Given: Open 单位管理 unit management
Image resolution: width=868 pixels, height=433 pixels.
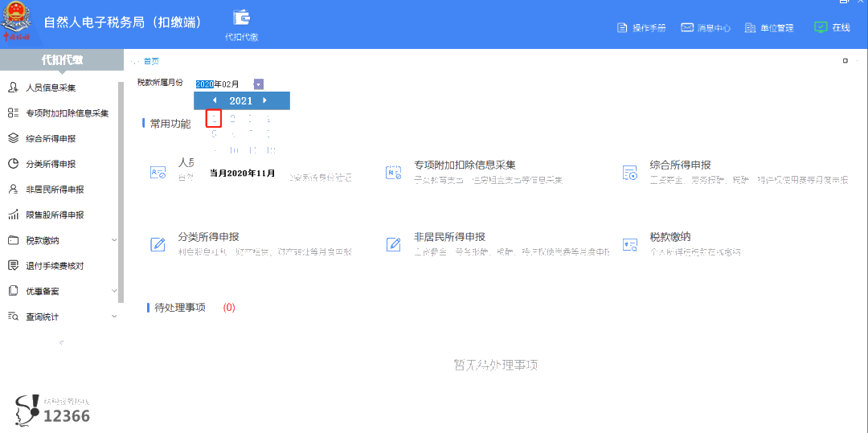Looking at the screenshot, I should pyautogui.click(x=769, y=27).
